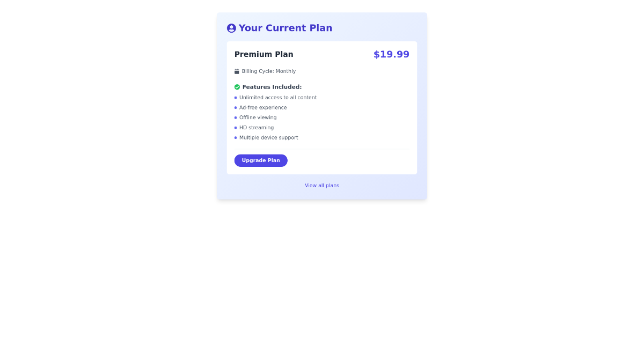Click the bullet beside HD streaming

pyautogui.click(x=236, y=127)
